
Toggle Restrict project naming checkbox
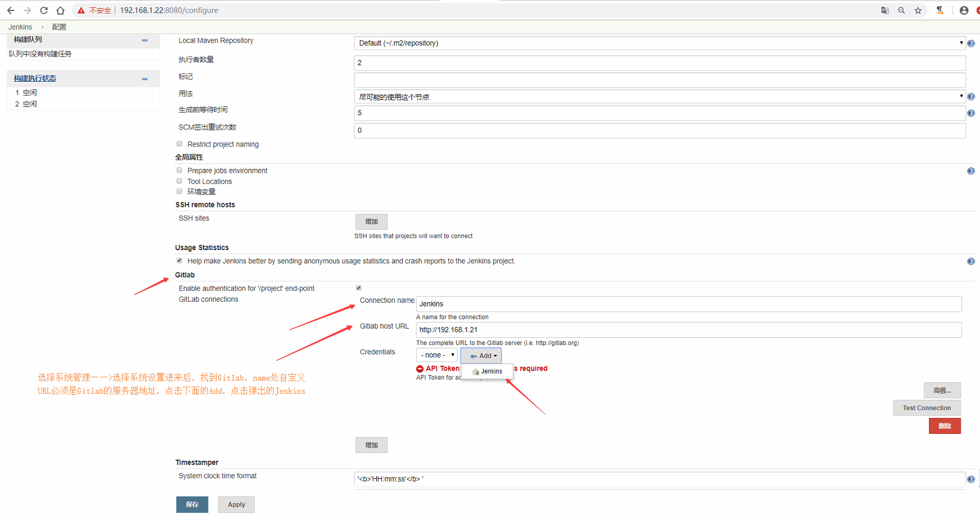(179, 144)
